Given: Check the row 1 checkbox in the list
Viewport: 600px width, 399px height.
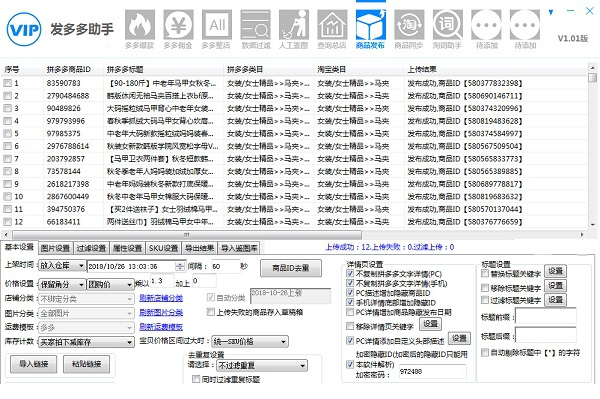Looking at the screenshot, I should [x=7, y=83].
